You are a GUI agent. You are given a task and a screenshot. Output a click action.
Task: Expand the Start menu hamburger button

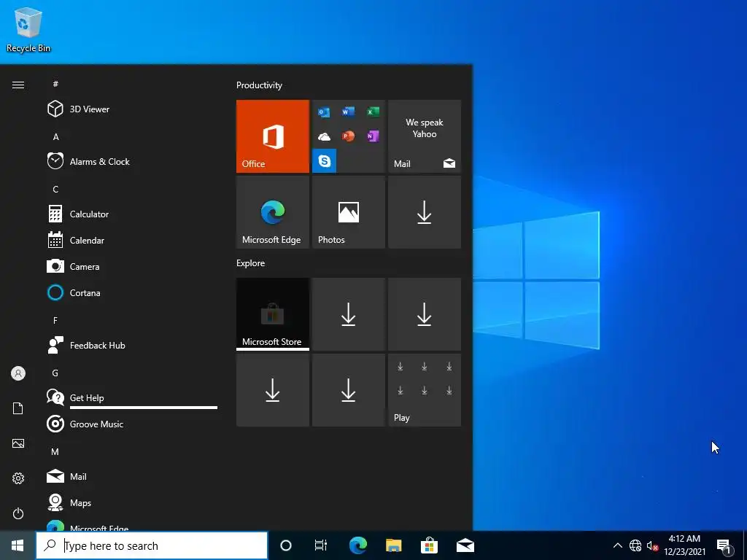[18, 85]
